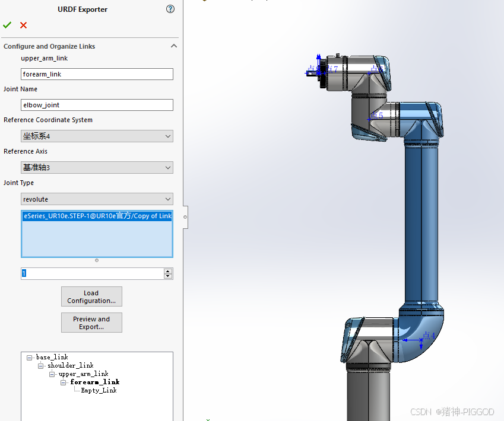Select the eSeries_UR10e.STEP selection entry
Viewport: 504px width, 421px height.
pyautogui.click(x=97, y=216)
